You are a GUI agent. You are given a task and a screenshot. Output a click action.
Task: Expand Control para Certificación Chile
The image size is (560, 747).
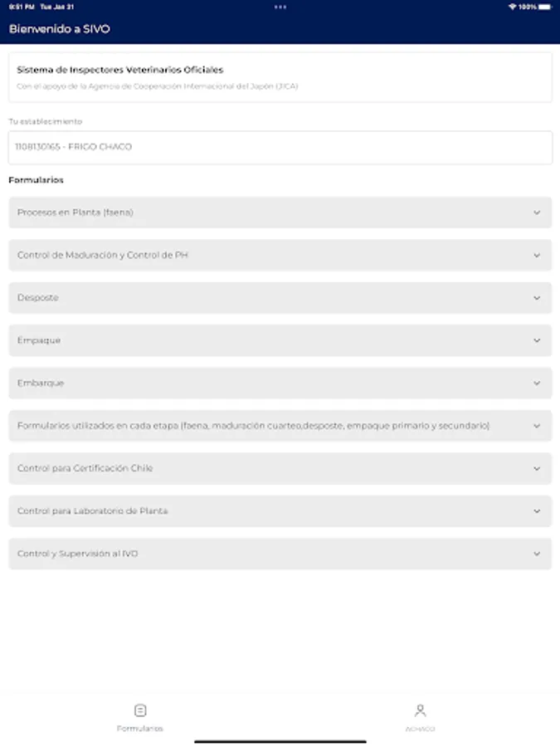pos(280,468)
